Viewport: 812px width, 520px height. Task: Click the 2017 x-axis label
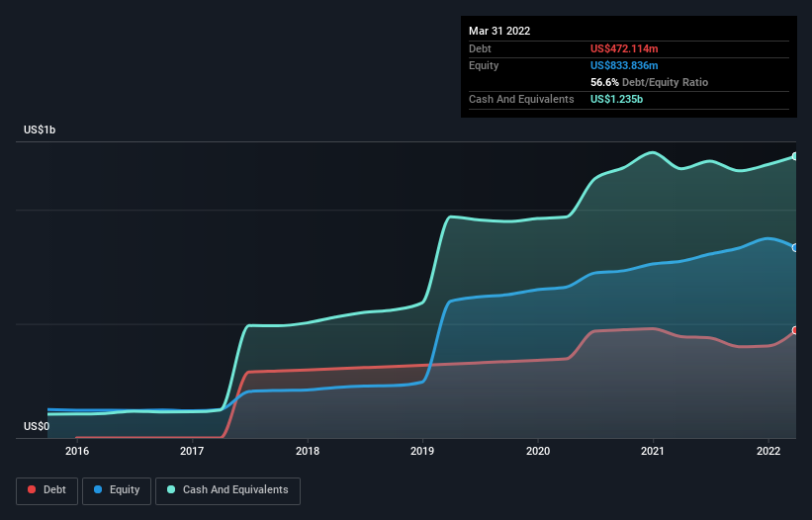pyautogui.click(x=192, y=451)
